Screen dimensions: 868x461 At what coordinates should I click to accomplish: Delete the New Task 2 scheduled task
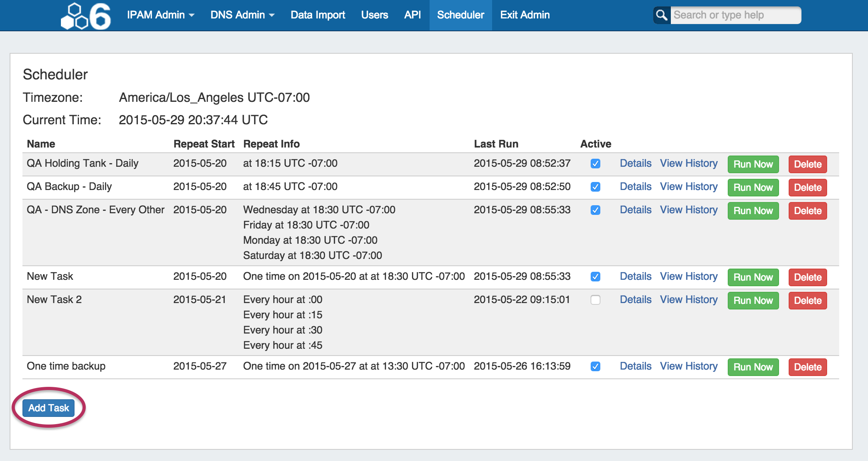pos(807,300)
